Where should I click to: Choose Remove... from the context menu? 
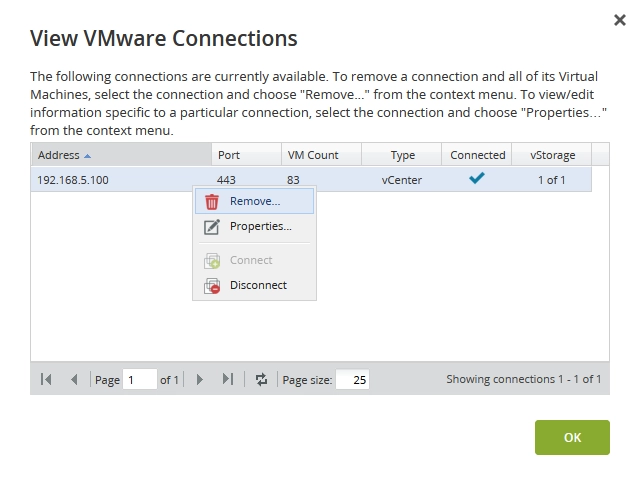pyautogui.click(x=254, y=201)
